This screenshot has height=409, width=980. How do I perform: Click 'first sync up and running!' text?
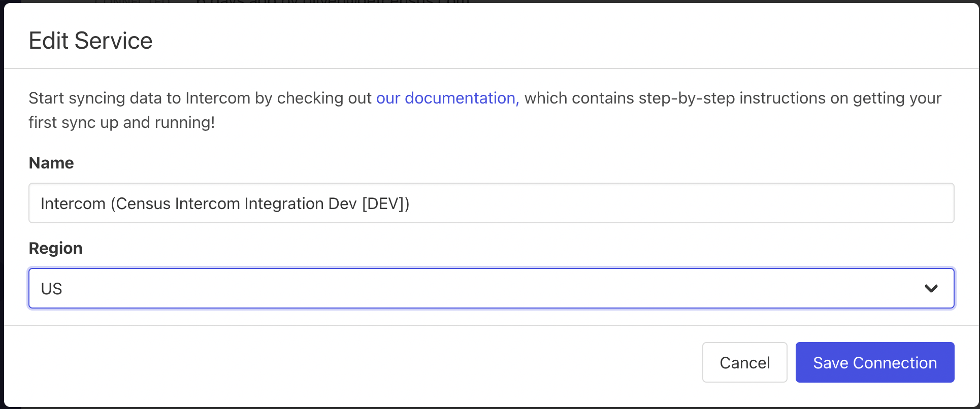tap(121, 122)
